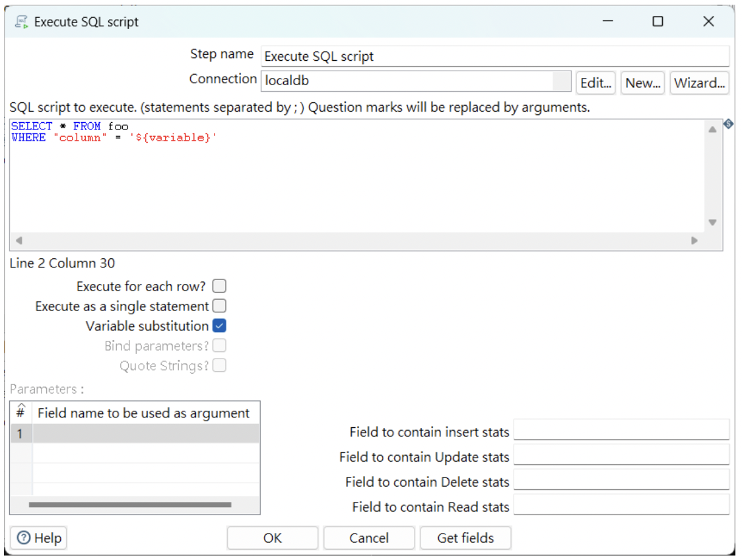The width and height of the screenshot is (742, 560).
Task: Enable the Execute for each row checkbox
Action: (219, 285)
